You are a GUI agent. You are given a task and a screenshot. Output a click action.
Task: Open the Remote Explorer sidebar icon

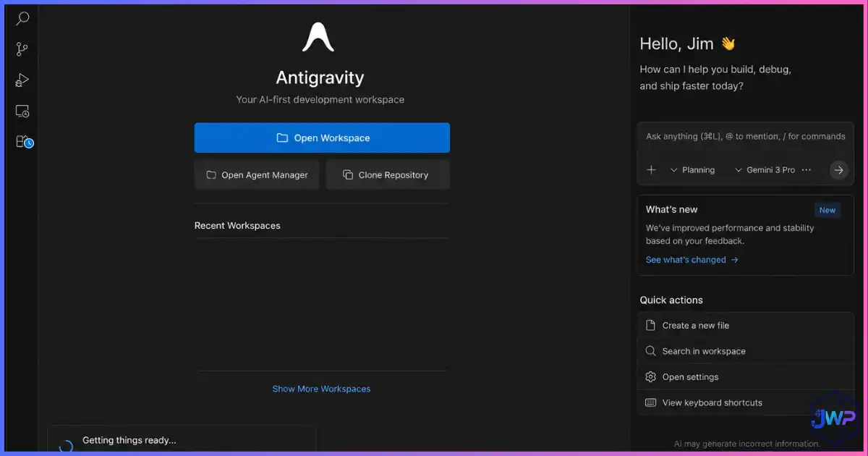pos(22,111)
